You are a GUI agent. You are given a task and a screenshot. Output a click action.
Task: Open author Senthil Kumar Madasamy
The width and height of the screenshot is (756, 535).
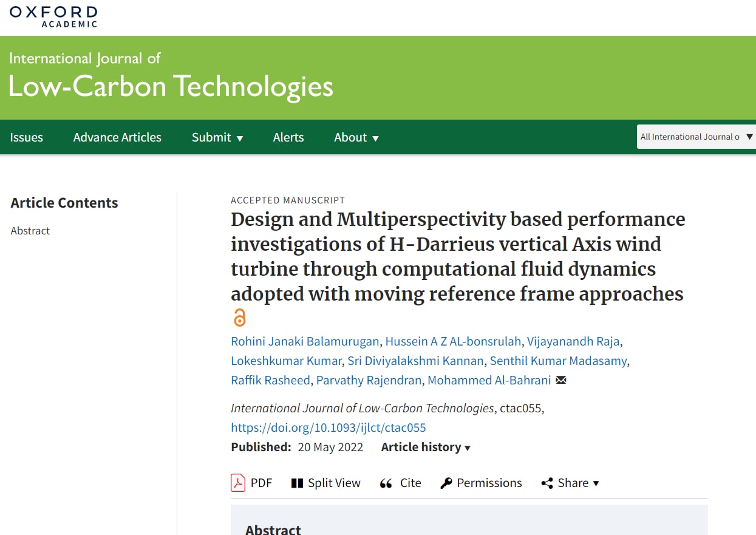[x=558, y=361]
